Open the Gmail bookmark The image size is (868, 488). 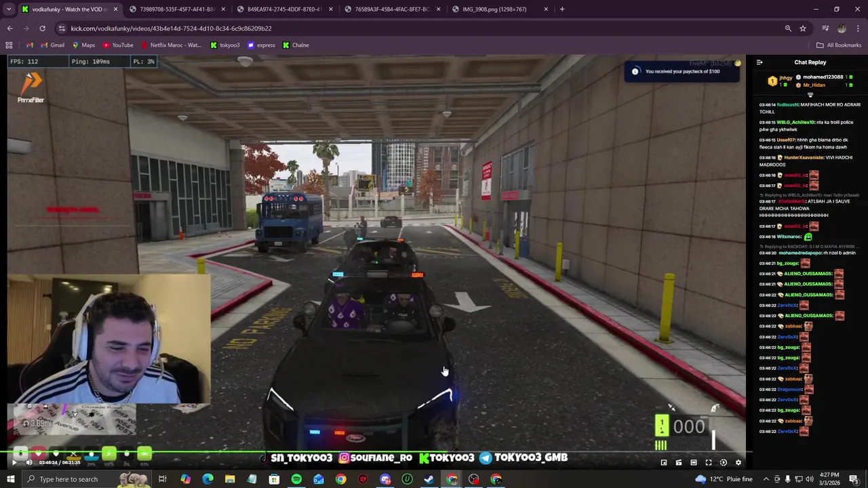pos(52,45)
